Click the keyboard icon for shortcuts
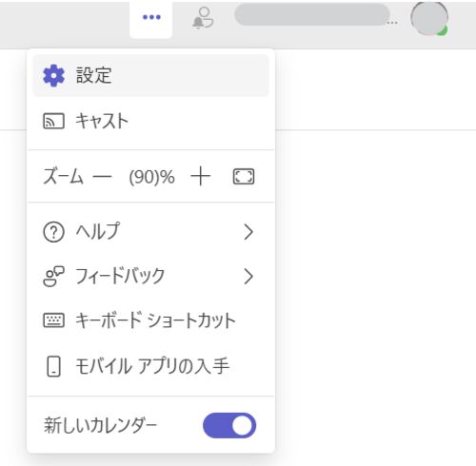The width and height of the screenshot is (476, 466). tap(53, 320)
